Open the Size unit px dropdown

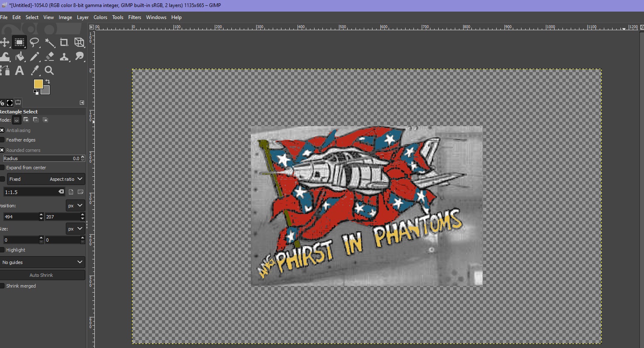point(75,229)
